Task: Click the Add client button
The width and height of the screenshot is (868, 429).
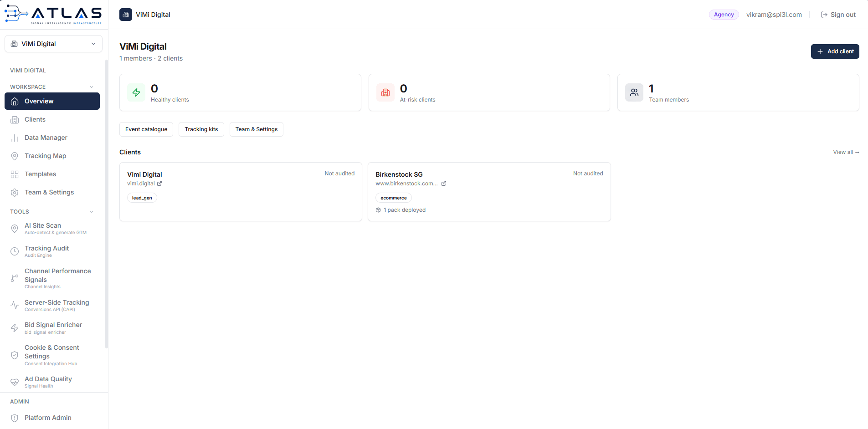Action: click(835, 51)
